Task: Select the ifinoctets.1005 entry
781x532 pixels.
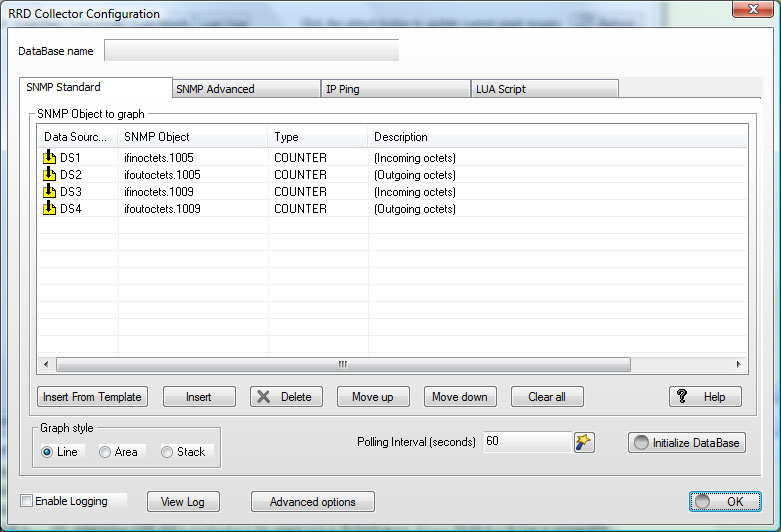Action: pyautogui.click(x=159, y=157)
